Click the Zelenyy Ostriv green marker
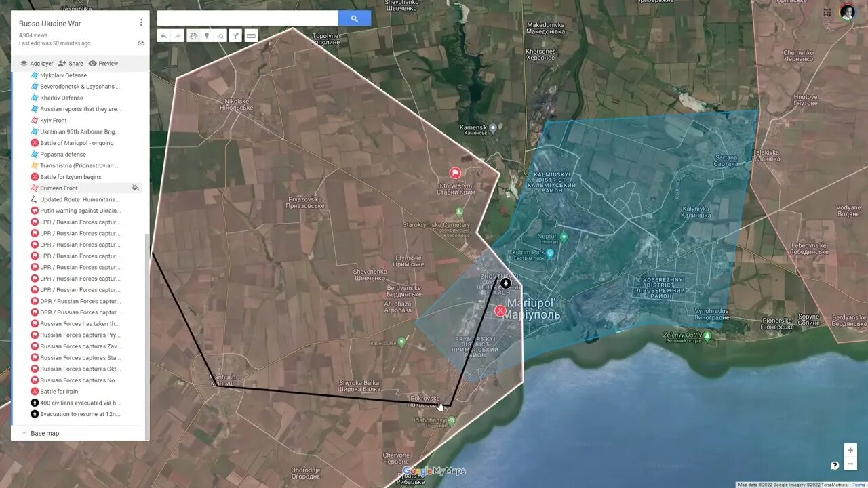This screenshot has height=488, width=868. click(708, 336)
